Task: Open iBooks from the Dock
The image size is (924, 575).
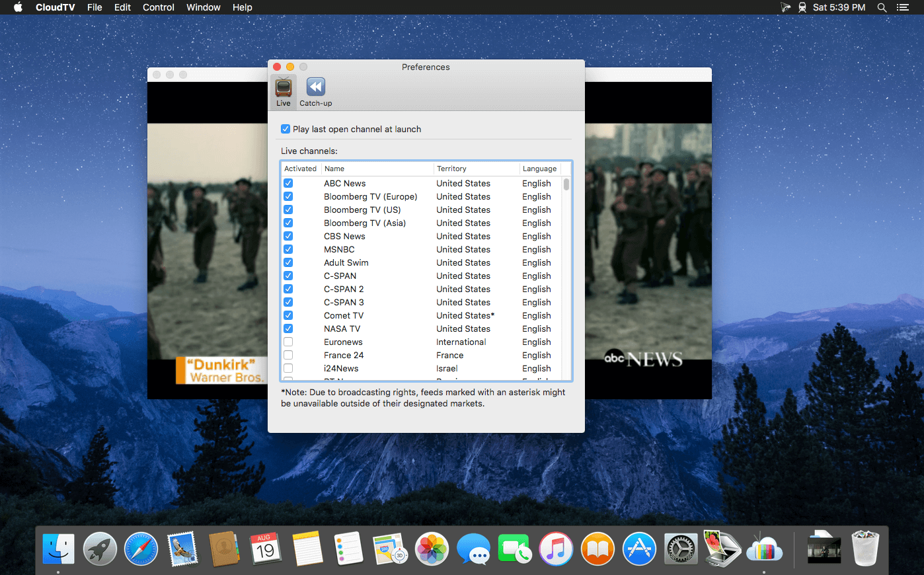Action: coord(597,549)
